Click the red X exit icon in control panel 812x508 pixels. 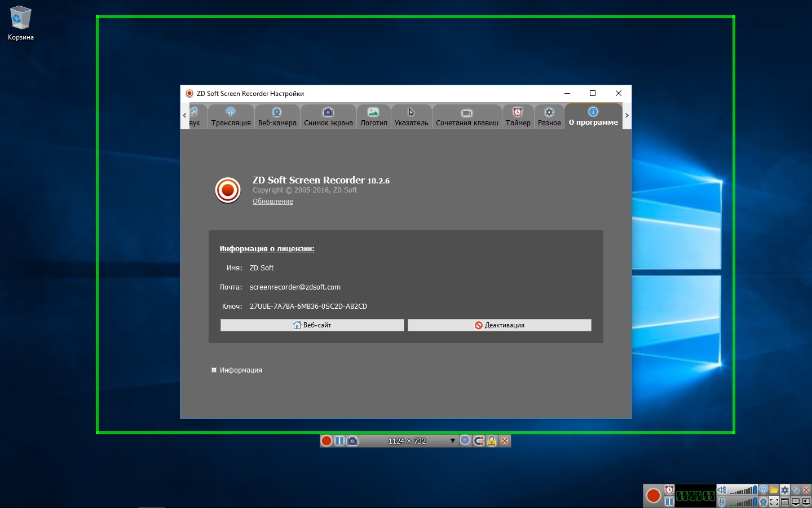806,490
